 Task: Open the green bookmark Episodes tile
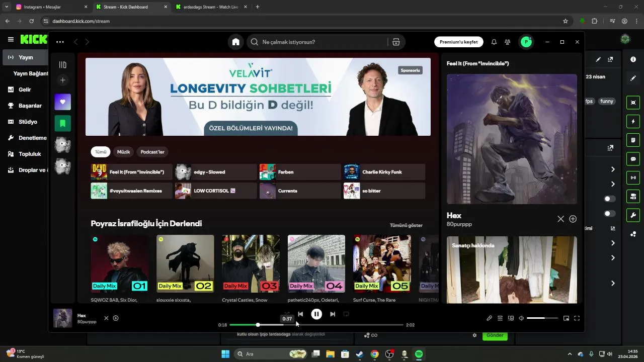(63, 123)
